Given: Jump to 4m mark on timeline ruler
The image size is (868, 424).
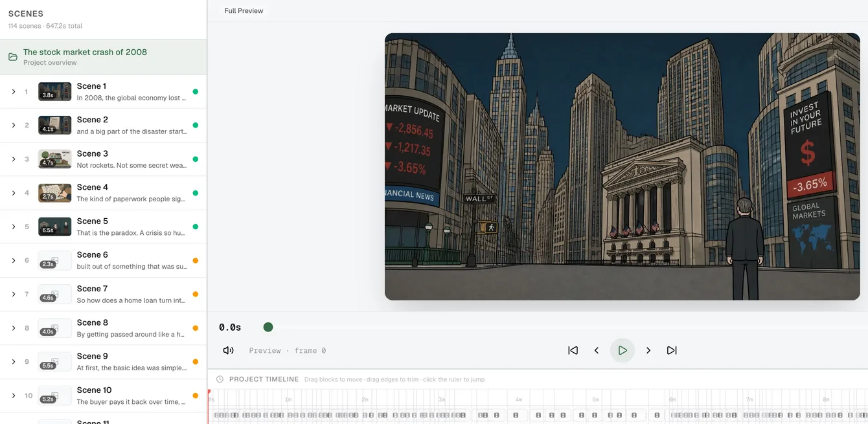Looking at the screenshot, I should point(519,399).
